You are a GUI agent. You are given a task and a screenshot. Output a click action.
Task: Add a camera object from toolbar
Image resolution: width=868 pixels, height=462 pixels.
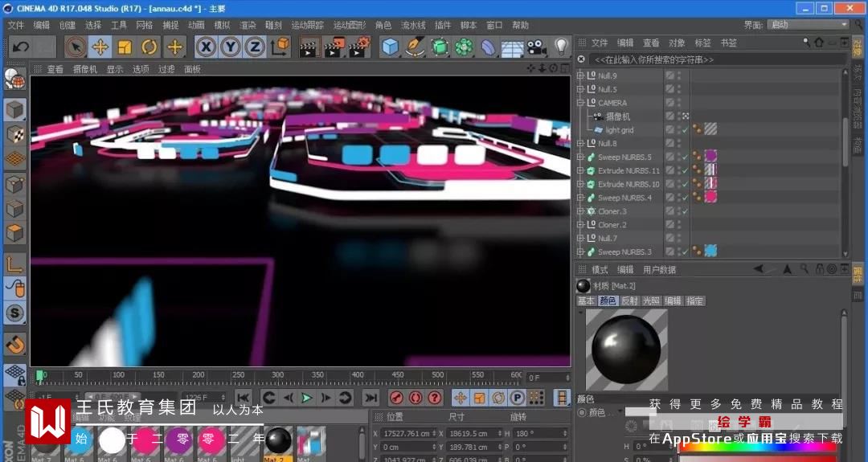[536, 47]
